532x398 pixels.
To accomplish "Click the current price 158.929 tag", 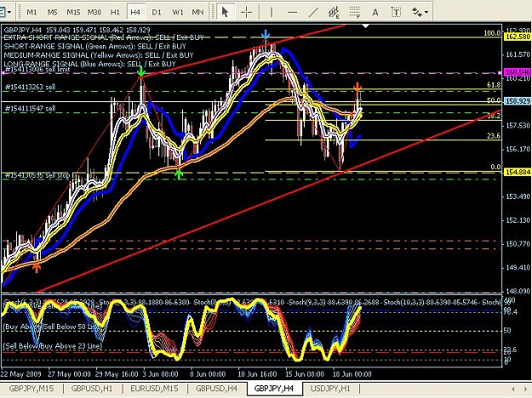I will click(518, 101).
